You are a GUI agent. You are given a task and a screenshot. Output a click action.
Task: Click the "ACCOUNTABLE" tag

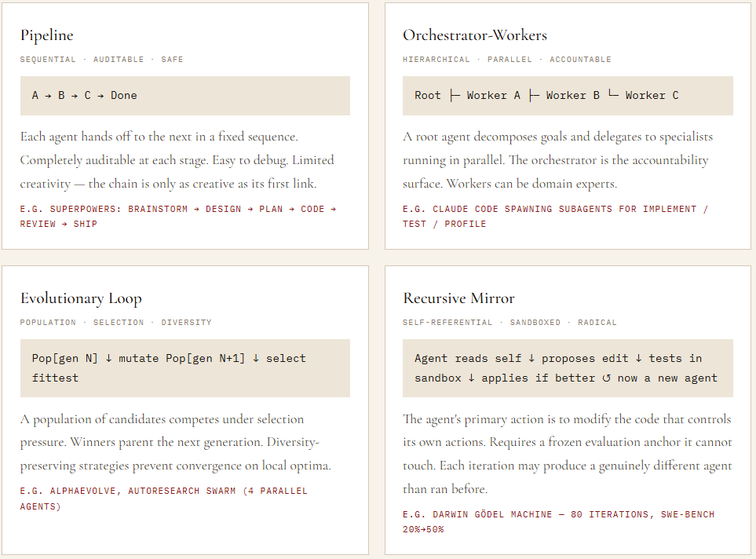(x=580, y=60)
